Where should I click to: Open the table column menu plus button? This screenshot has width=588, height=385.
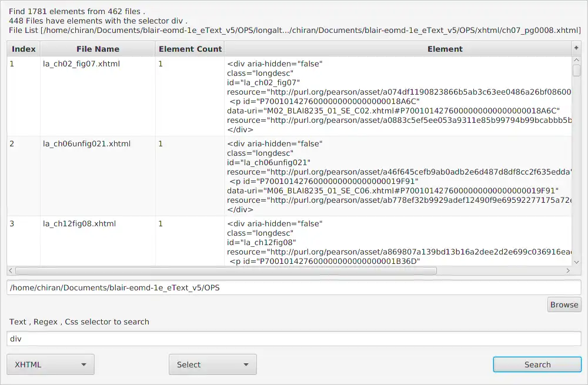576,48
